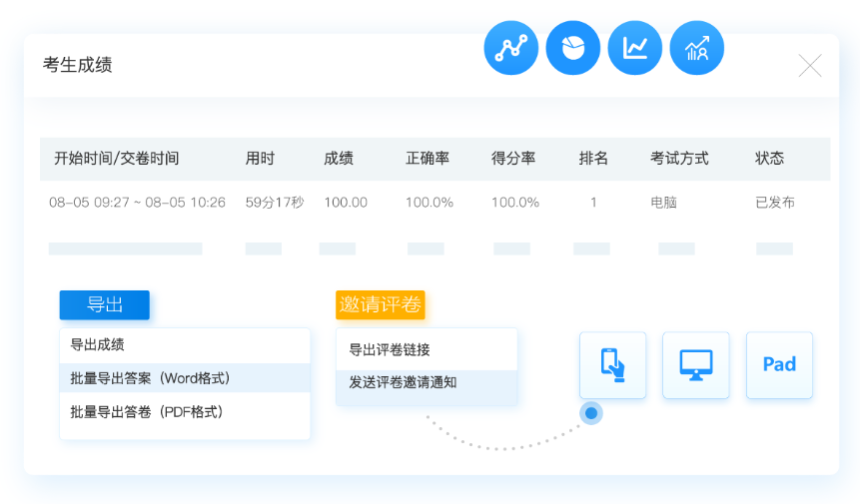Close the 考生成绩 dialog
Viewport: 860px width, 504px height.
point(810,66)
